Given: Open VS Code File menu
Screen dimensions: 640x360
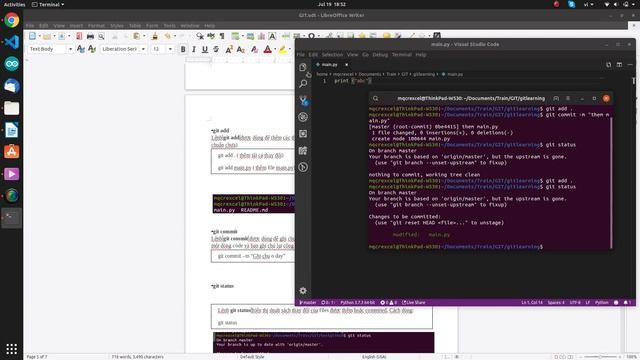Looking at the screenshot, I should (x=301, y=54).
